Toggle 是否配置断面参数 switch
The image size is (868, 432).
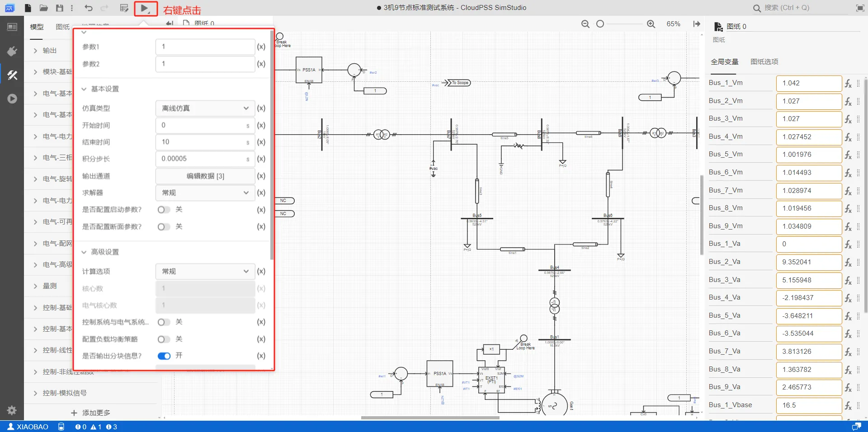tap(164, 227)
